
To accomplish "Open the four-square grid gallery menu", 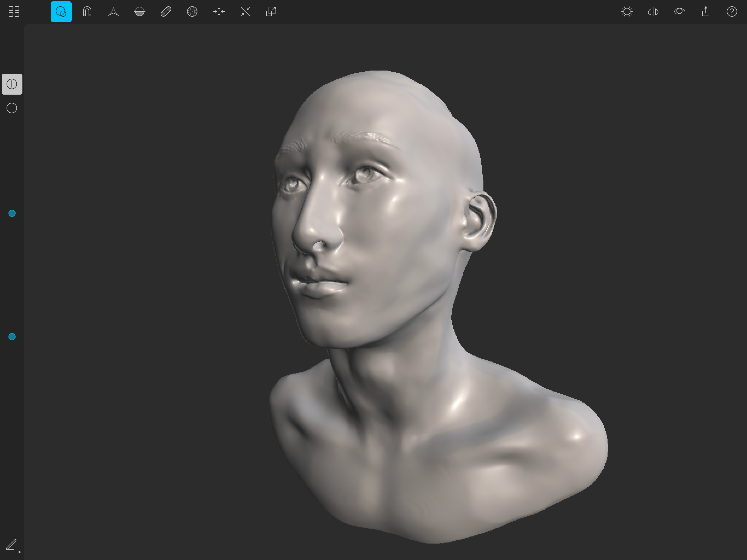I will [14, 11].
